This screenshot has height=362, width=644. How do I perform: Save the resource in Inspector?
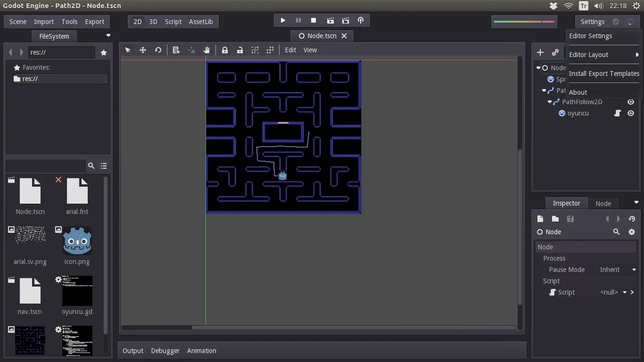pyautogui.click(x=570, y=219)
